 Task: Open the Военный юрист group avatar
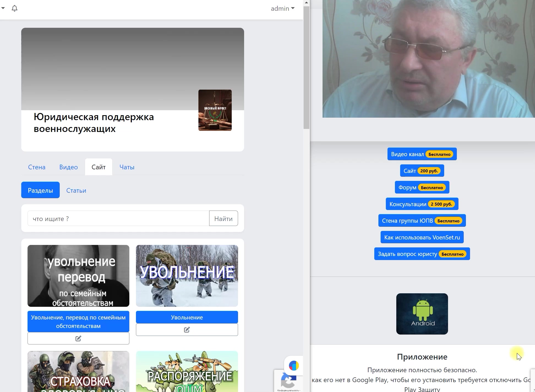click(215, 110)
